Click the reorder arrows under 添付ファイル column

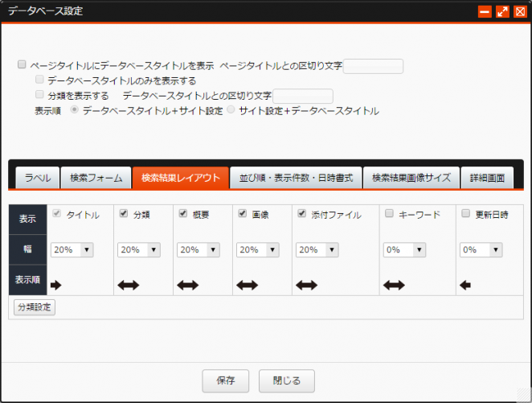click(x=306, y=286)
